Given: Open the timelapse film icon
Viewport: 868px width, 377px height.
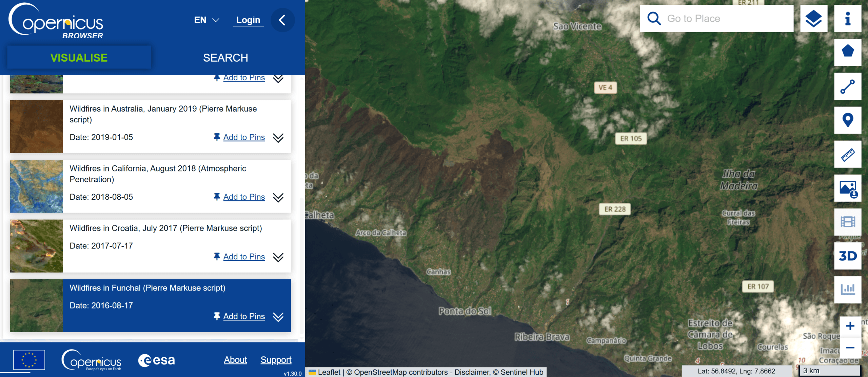Looking at the screenshot, I should [847, 222].
